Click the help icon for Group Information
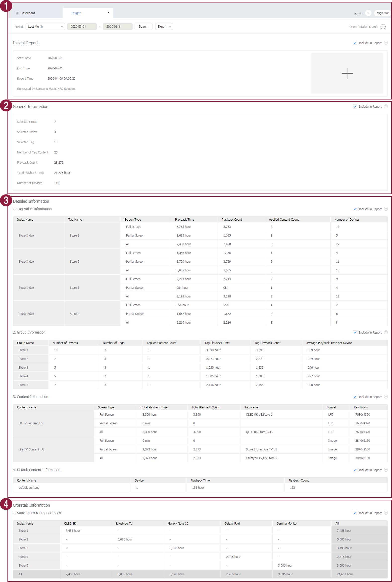The image size is (392, 582). (x=386, y=332)
